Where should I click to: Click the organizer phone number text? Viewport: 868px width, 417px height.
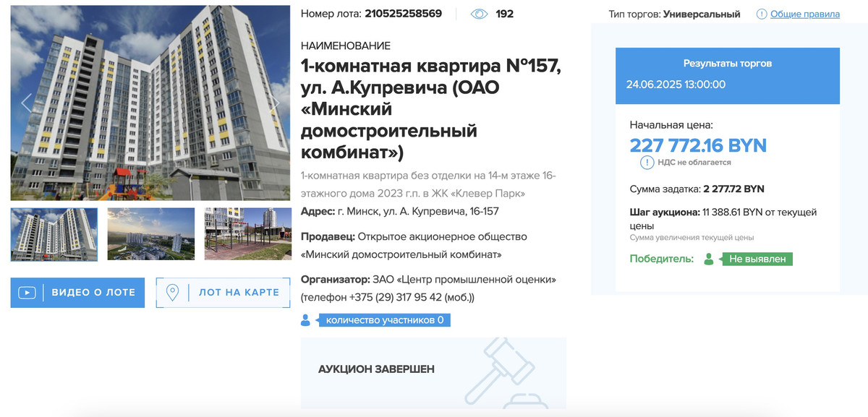coord(387,297)
